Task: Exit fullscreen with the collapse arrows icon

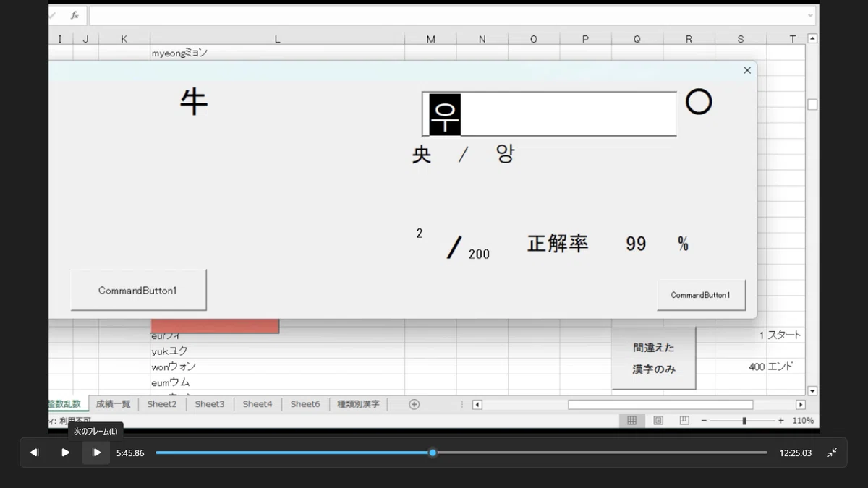Action: pos(832,453)
